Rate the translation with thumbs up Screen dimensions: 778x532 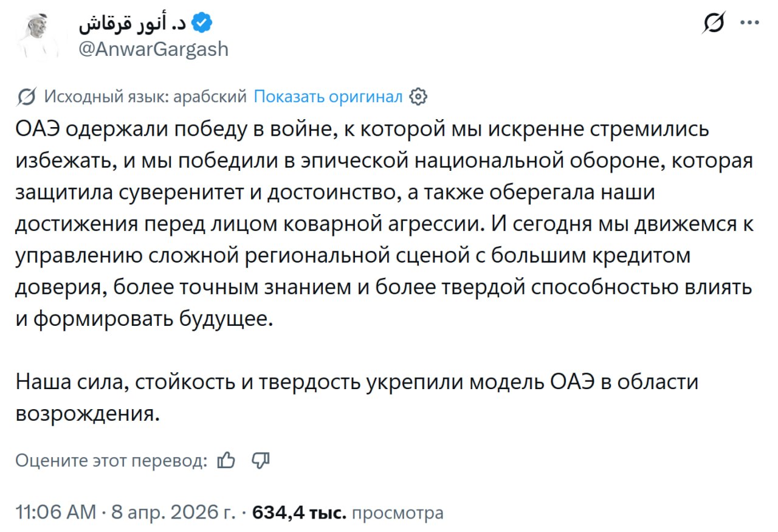tap(226, 460)
